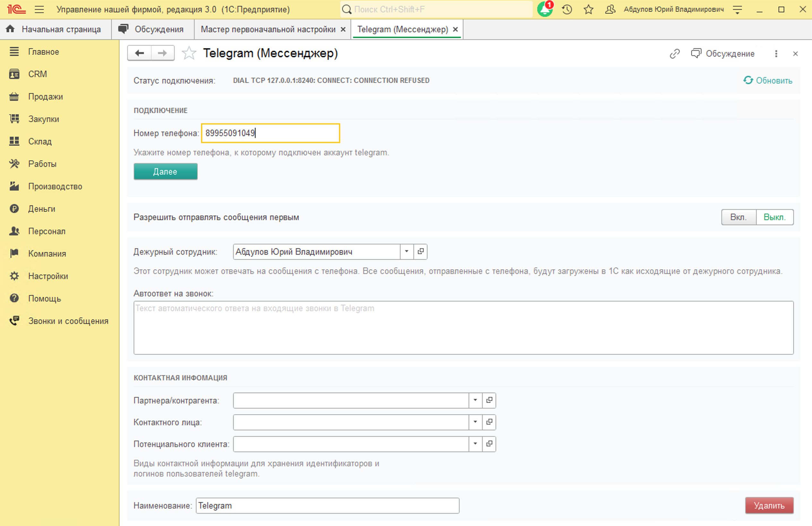Click the Наименование Telegram field
This screenshot has width=812, height=526.
point(328,505)
